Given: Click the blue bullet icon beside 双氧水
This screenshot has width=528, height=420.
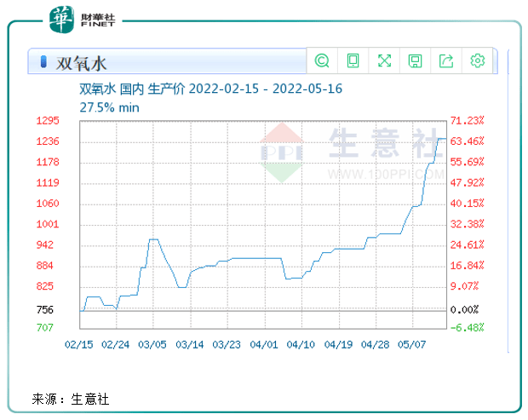Looking at the screenshot, I should pos(43,61).
